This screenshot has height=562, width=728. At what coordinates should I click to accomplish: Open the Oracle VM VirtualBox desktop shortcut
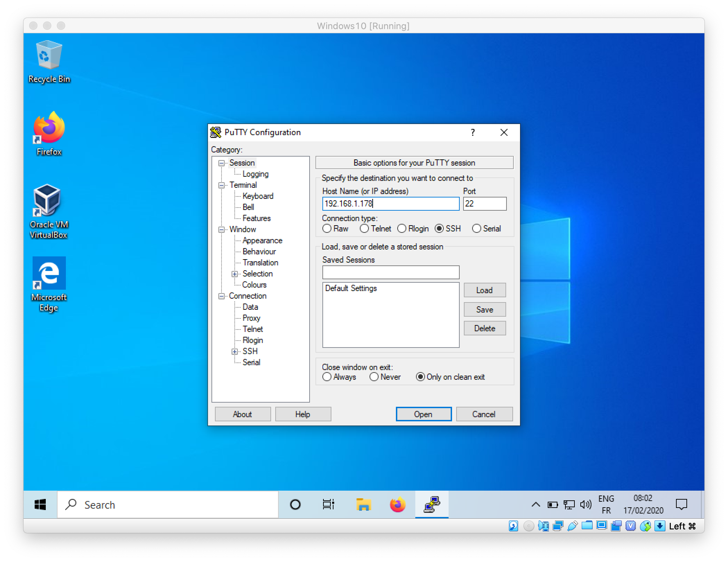click(49, 211)
